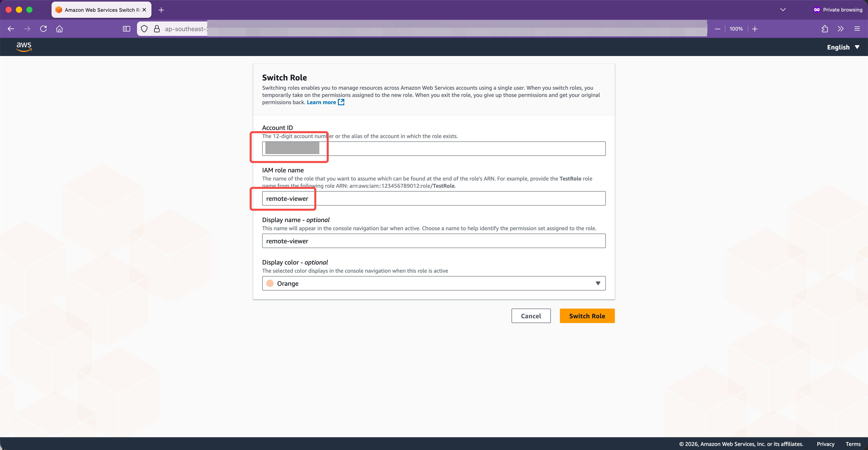Zoom in with plus button
The height and width of the screenshot is (450, 868).
click(x=755, y=29)
